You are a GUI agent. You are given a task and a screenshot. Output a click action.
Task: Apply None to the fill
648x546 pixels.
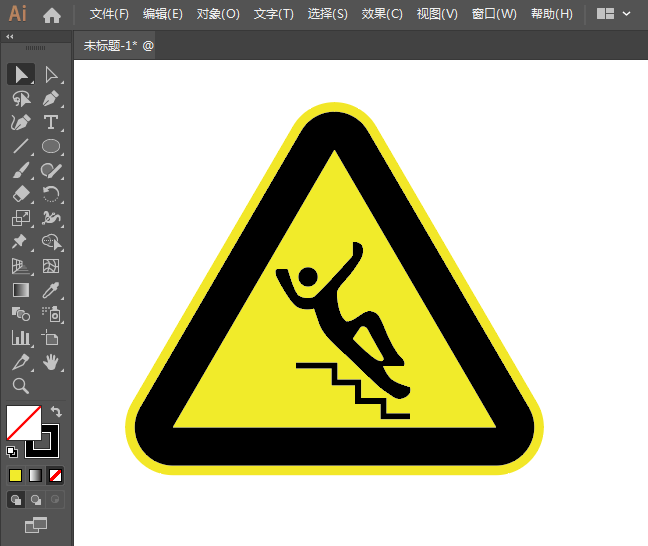click(55, 476)
